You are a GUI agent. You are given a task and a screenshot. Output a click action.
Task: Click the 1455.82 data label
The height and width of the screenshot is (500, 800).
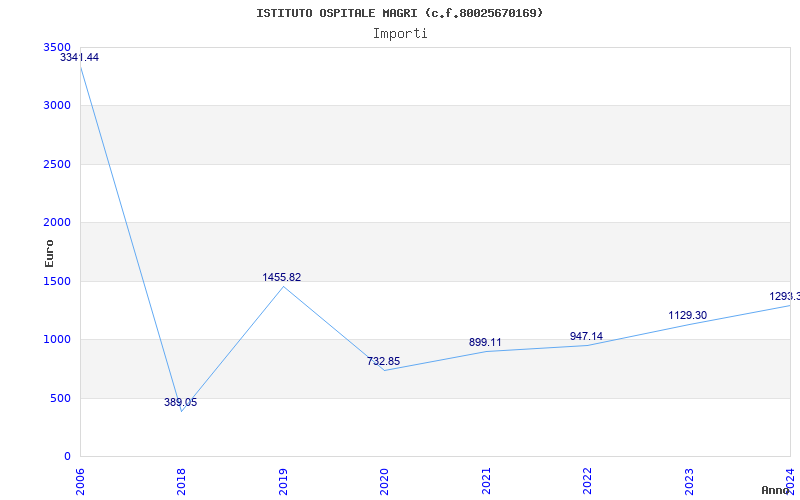click(282, 278)
